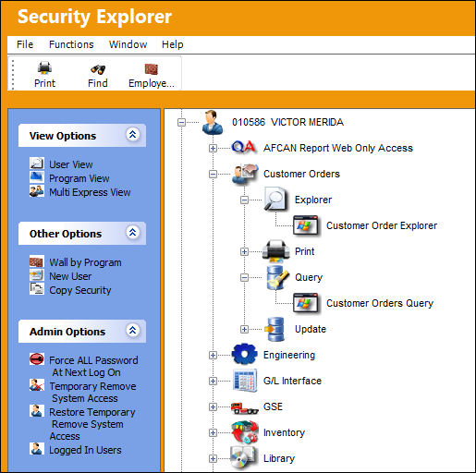Viewport: 476px width, 473px height.
Task: Expand the Print tree node
Action: coord(244,252)
